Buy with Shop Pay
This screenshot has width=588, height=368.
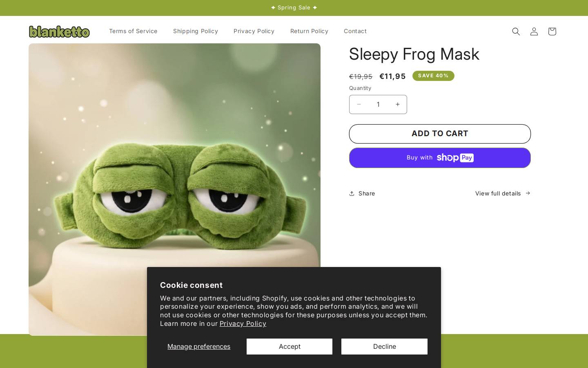pos(440,158)
